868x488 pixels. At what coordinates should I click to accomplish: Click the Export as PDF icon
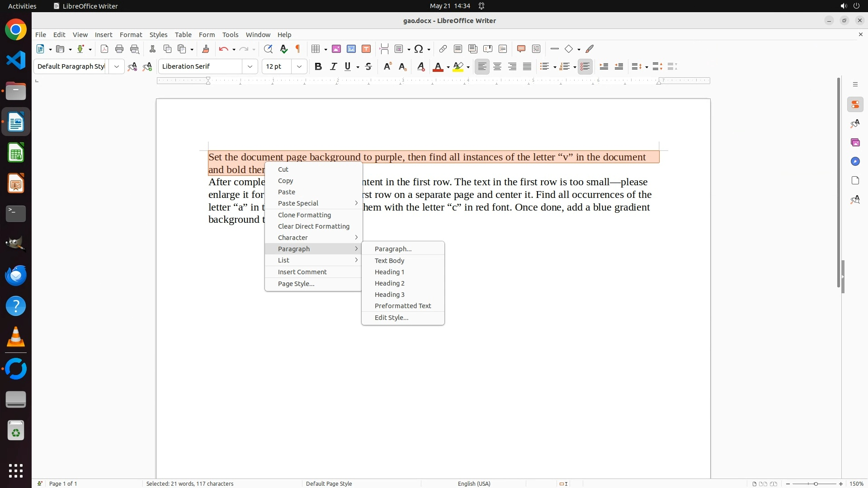point(104,49)
